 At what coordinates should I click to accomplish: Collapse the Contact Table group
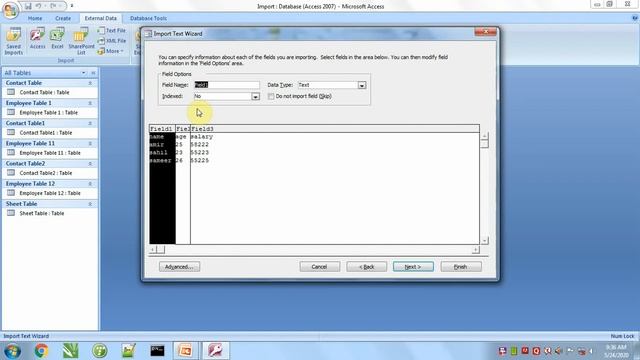click(x=90, y=83)
